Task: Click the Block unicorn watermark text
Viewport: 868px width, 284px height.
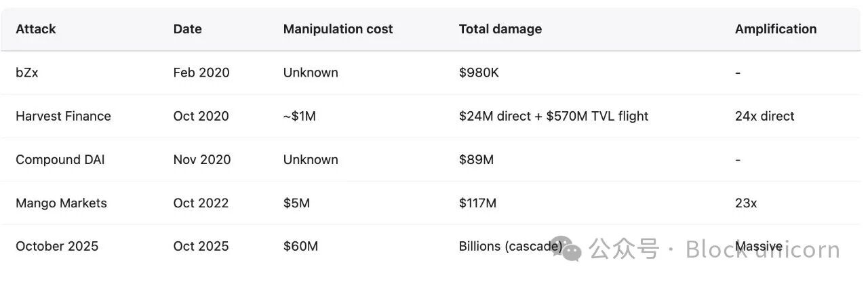Action: tap(762, 249)
